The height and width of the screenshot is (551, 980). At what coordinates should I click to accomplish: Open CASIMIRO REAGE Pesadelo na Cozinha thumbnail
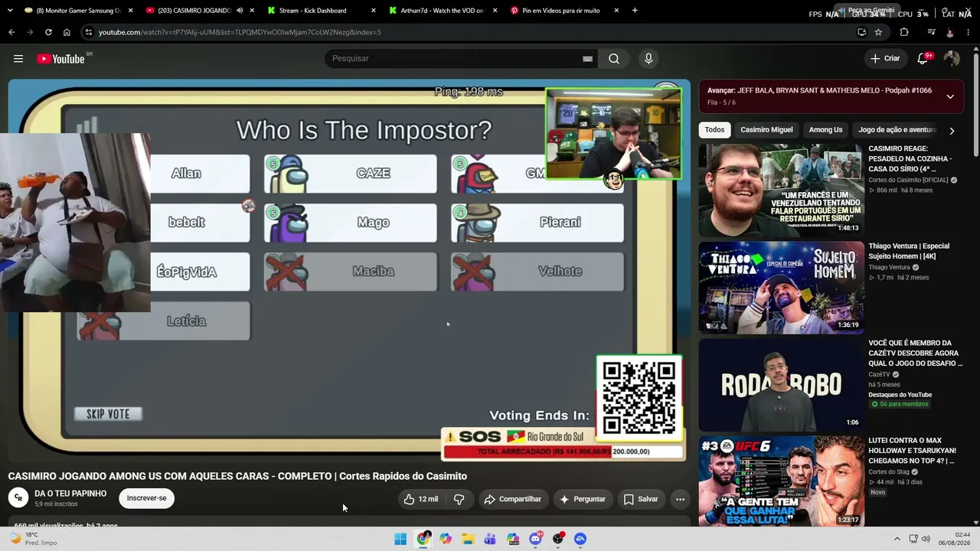[781, 191]
